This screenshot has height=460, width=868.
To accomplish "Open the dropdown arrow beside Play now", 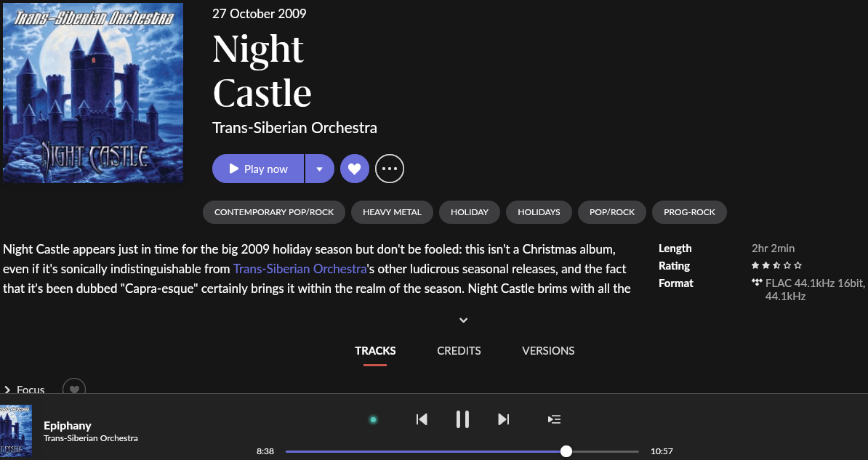I will click(319, 169).
